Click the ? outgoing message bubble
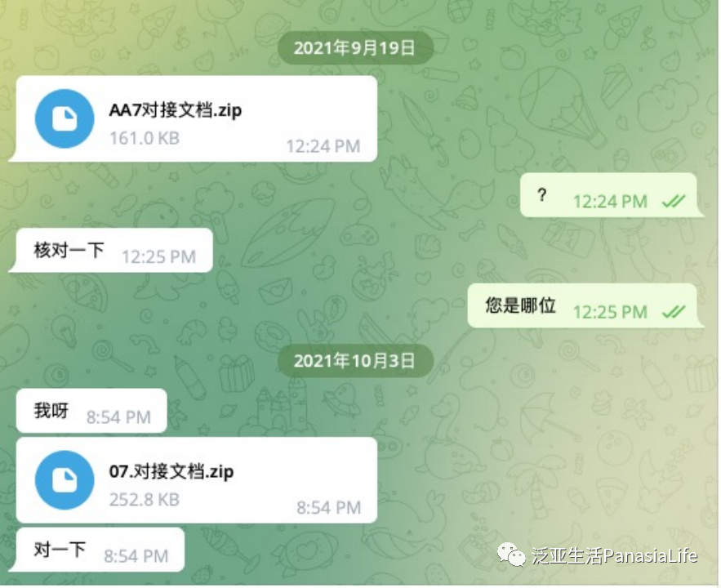 (x=612, y=195)
